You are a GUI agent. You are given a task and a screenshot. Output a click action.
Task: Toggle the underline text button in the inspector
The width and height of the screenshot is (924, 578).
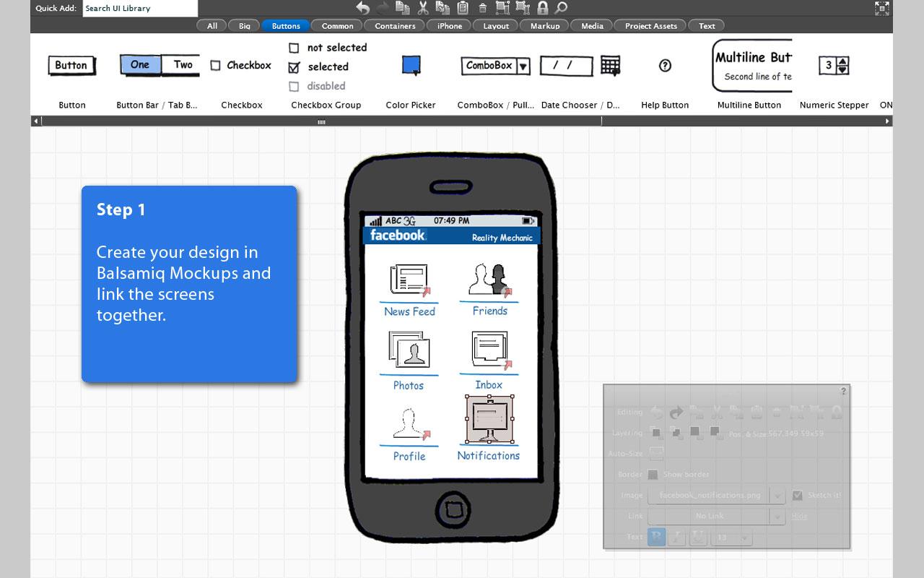(698, 537)
